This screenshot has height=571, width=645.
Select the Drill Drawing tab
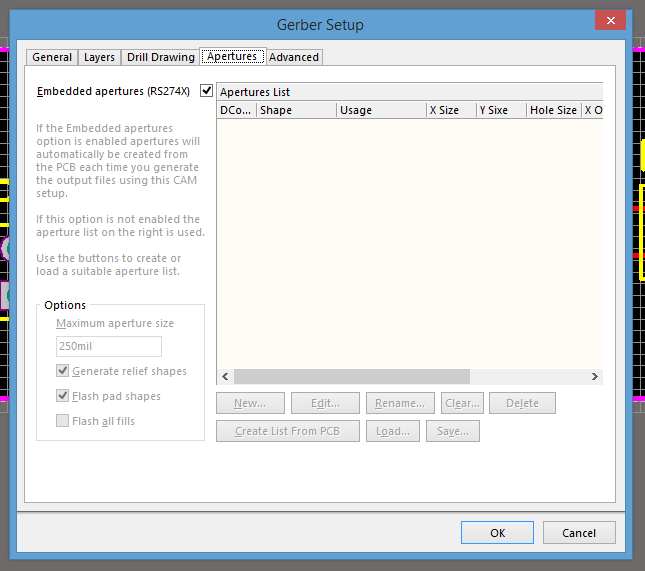tap(160, 57)
